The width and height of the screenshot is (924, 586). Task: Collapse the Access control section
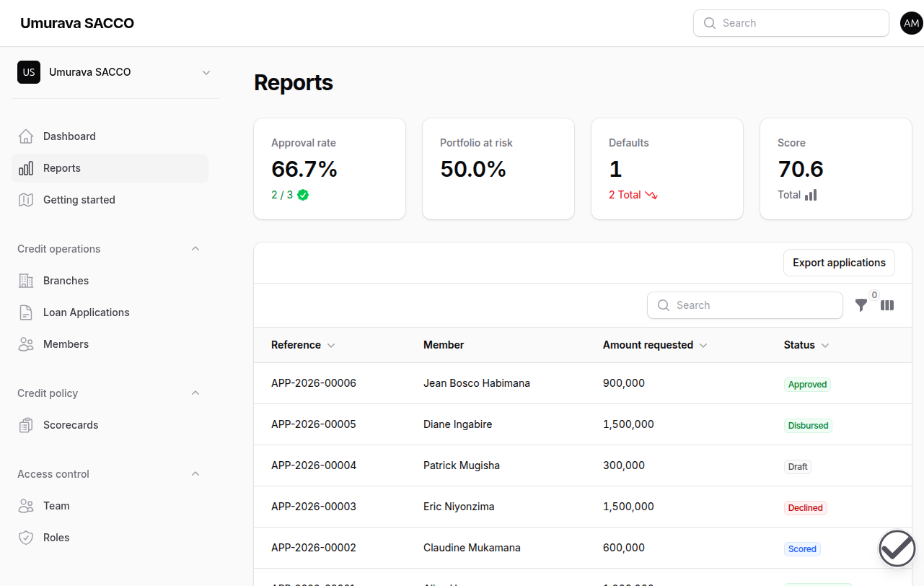[x=195, y=474]
